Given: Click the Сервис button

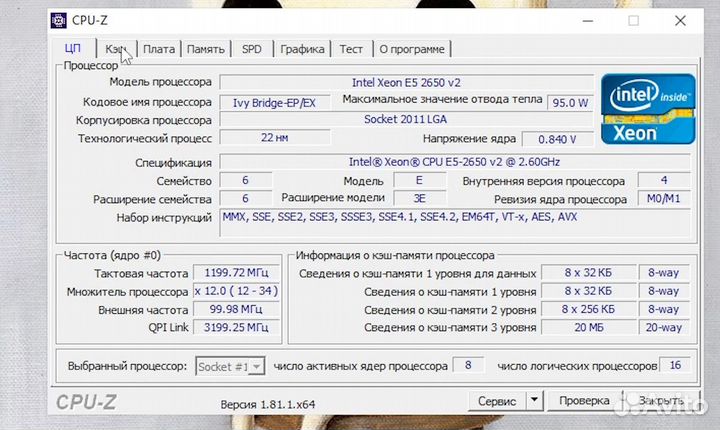Looking at the screenshot, I should pyautogui.click(x=497, y=401).
